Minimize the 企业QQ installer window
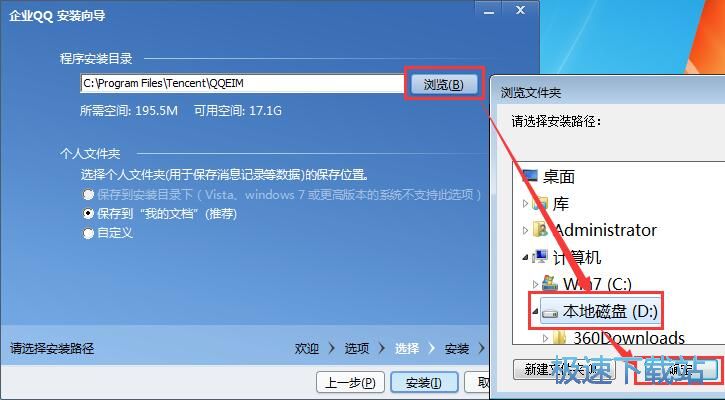This screenshot has width=725, height=400. (x=489, y=11)
